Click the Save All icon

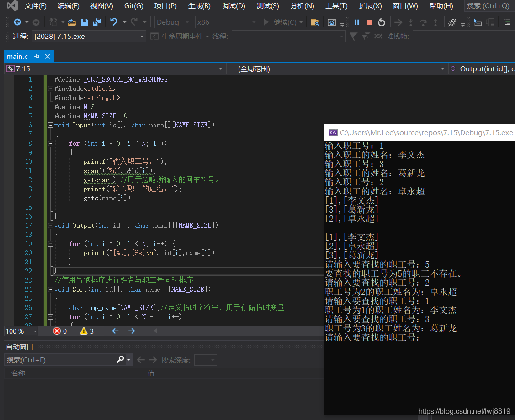(x=97, y=22)
